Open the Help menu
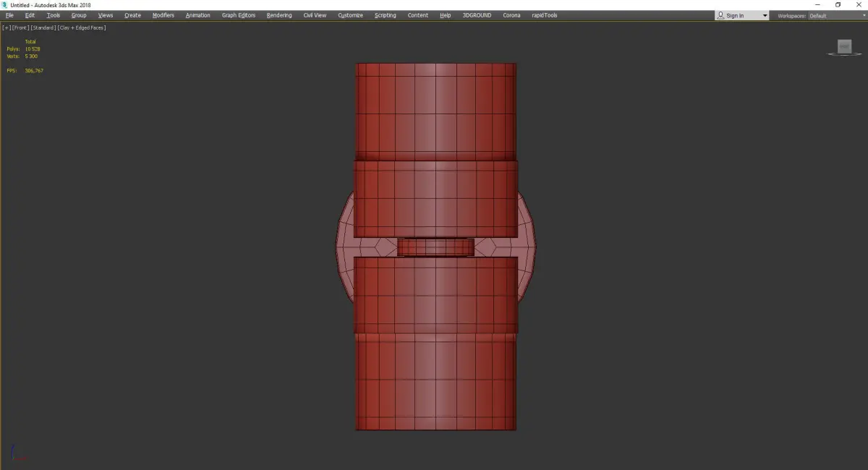The image size is (868, 470). pyautogui.click(x=446, y=15)
